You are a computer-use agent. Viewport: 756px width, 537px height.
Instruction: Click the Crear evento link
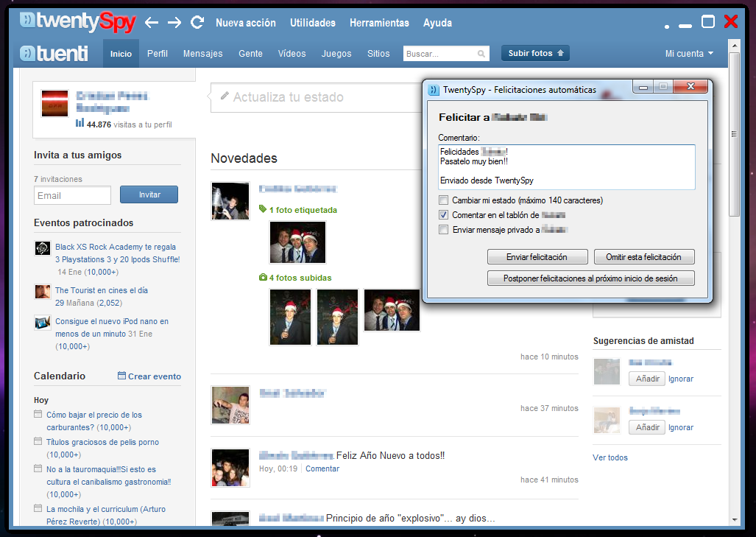tap(155, 376)
